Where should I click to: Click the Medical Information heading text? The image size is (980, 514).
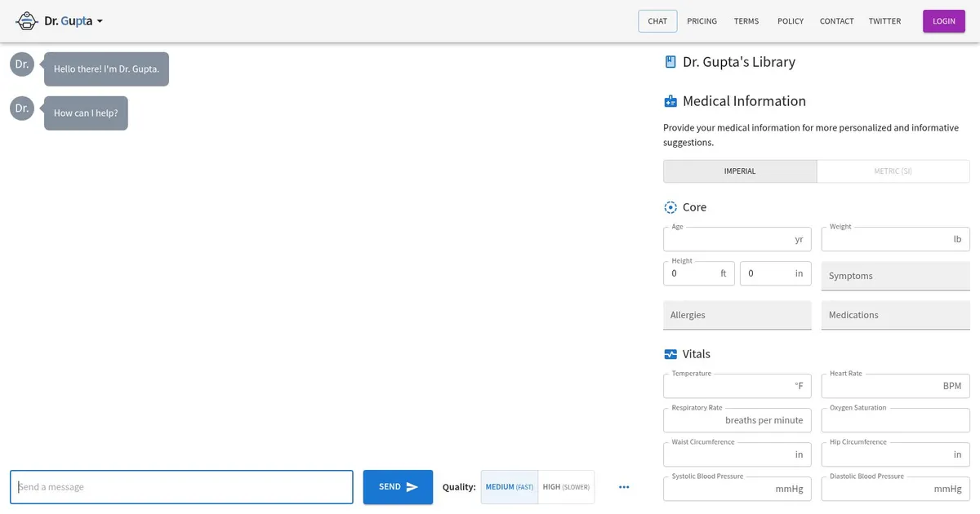tap(744, 101)
